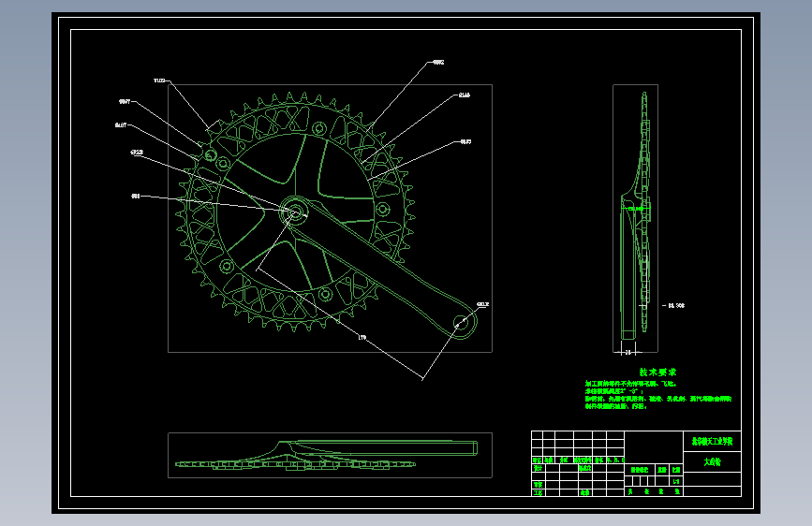The width and height of the screenshot is (812, 526).
Task: Select the 179 crank length dimension label
Action: [x=362, y=338]
